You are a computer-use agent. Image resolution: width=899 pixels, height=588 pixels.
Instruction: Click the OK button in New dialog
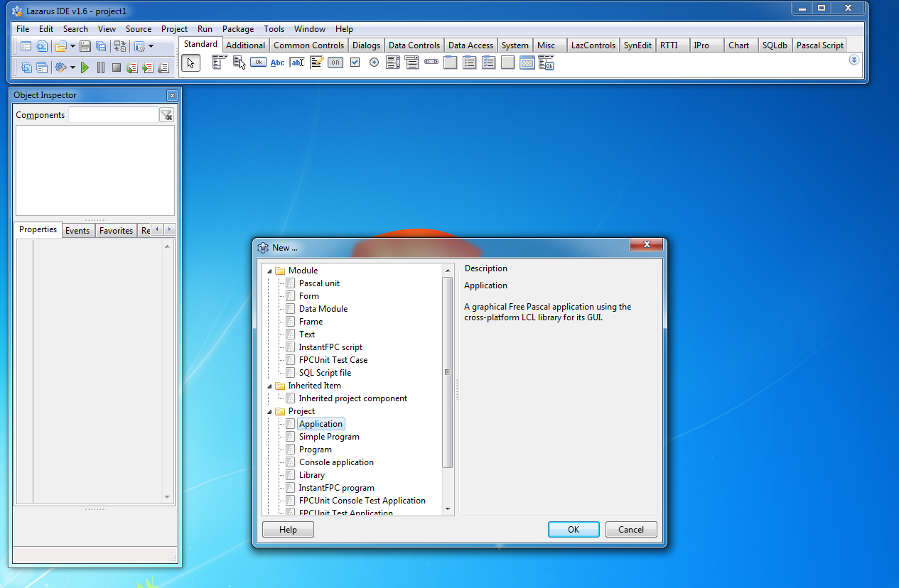[x=574, y=529]
